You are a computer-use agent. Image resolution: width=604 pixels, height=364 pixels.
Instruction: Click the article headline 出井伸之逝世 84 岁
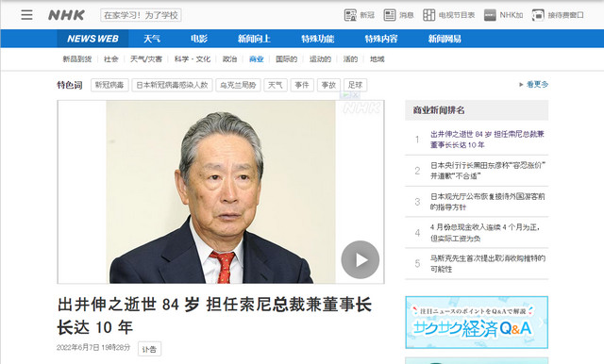[x=214, y=316]
